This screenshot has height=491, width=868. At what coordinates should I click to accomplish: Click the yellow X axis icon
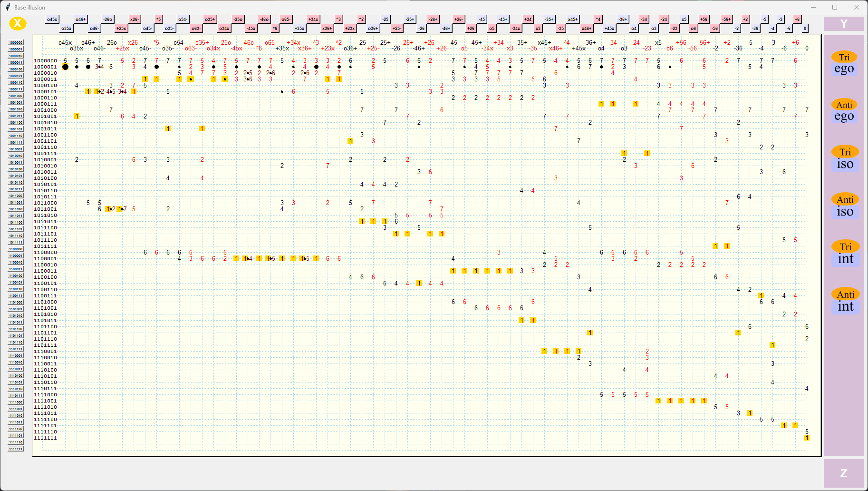[18, 23]
